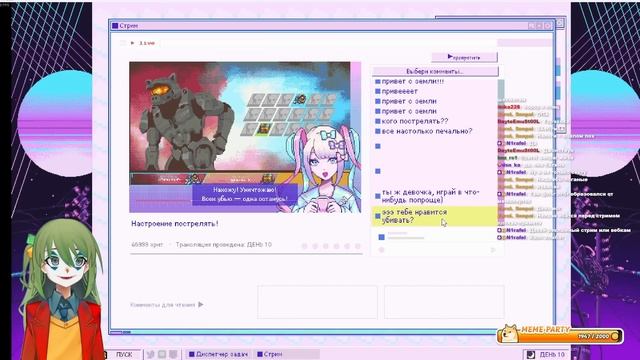
Task: Click blue bullet beside "кого пострелять??" comment
Action: pyautogui.click(x=378, y=121)
